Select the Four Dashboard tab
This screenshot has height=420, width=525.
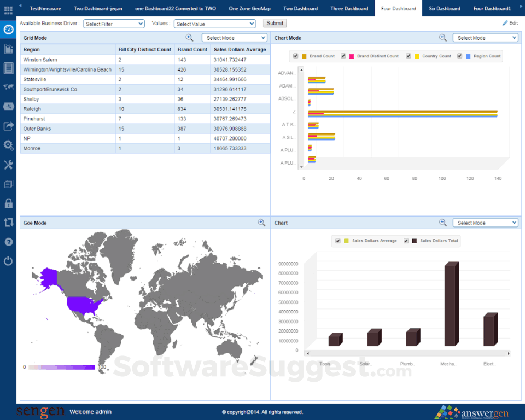399,8
